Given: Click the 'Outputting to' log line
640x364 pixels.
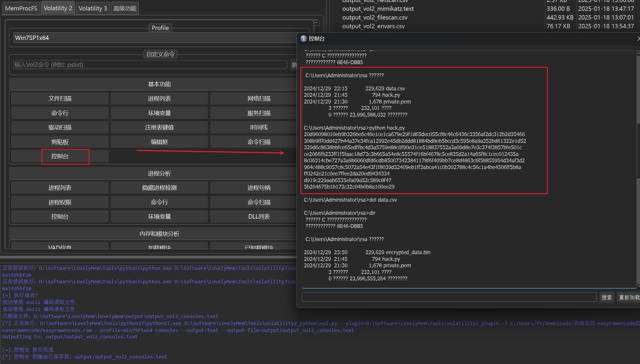Looking at the screenshot, I should point(70,337).
